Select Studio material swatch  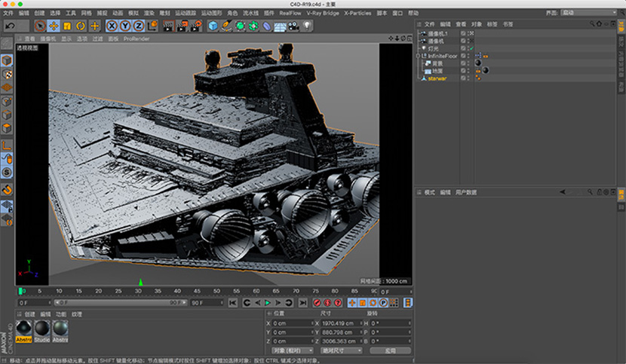point(42,332)
